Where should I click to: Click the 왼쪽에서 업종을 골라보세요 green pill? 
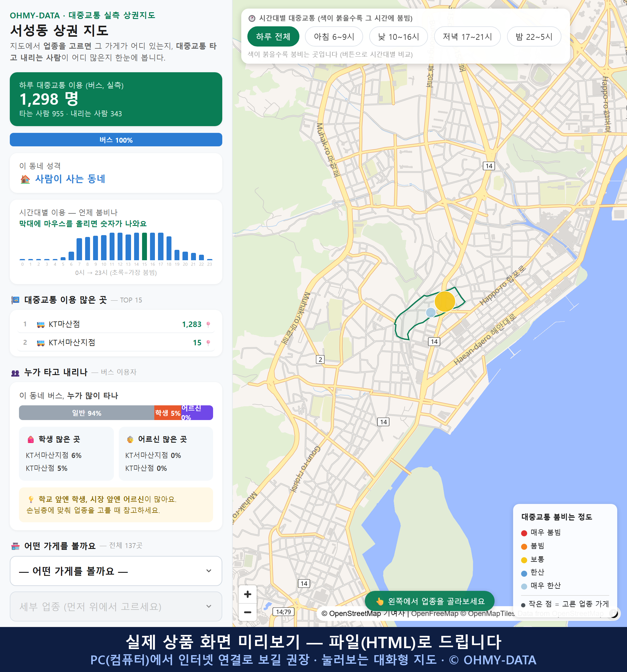429,601
